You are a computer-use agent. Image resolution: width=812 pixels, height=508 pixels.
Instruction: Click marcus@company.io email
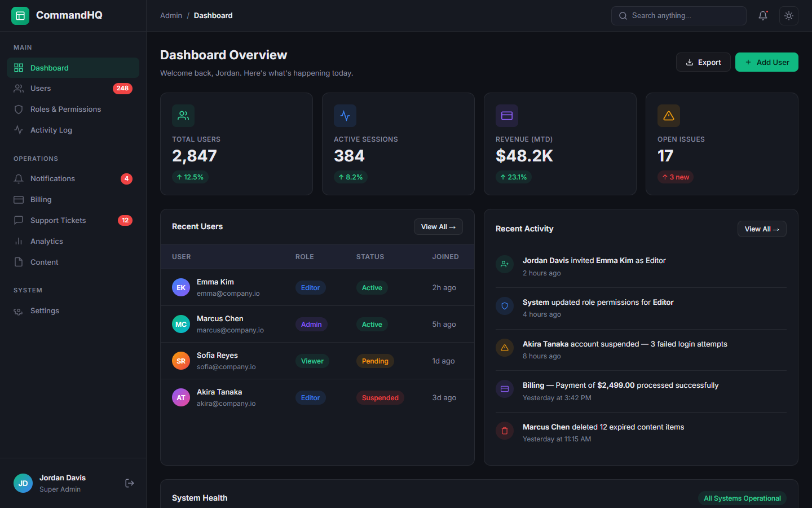(x=230, y=330)
